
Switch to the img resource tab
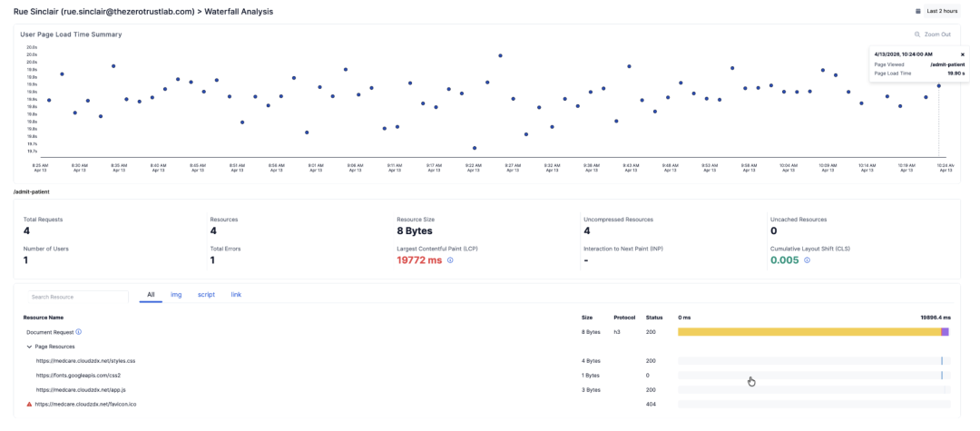[x=176, y=295]
